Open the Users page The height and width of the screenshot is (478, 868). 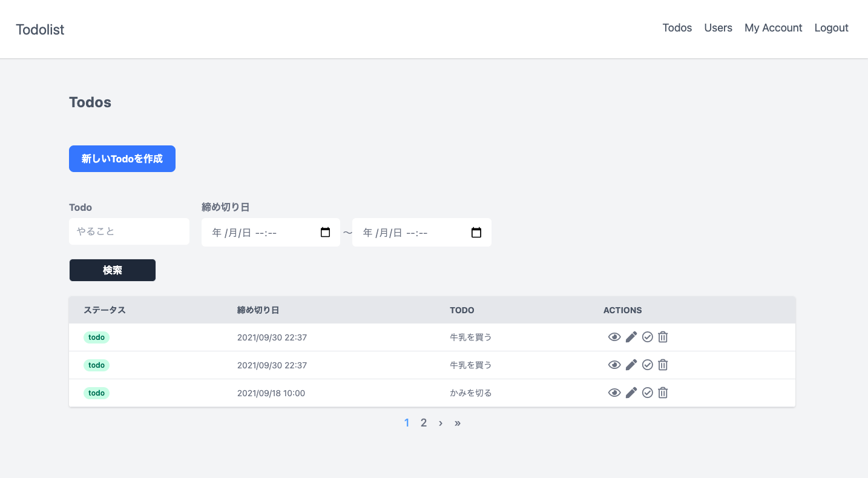[718, 28]
